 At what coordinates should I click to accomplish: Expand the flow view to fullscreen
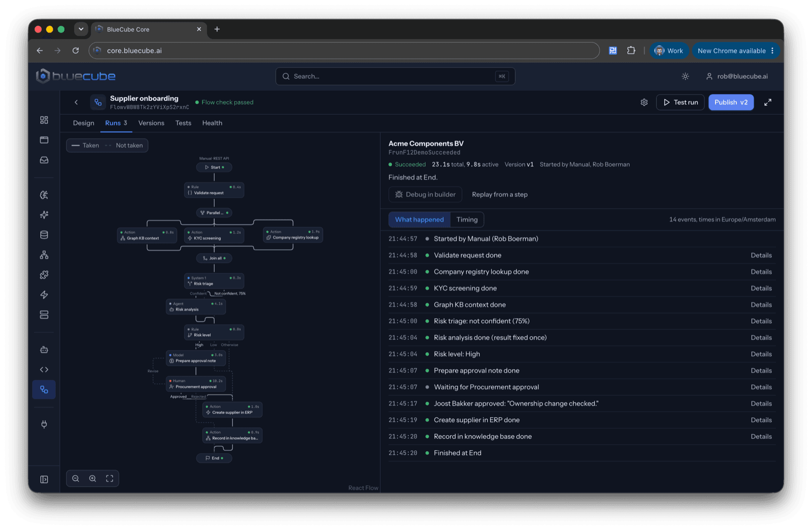(x=768, y=102)
